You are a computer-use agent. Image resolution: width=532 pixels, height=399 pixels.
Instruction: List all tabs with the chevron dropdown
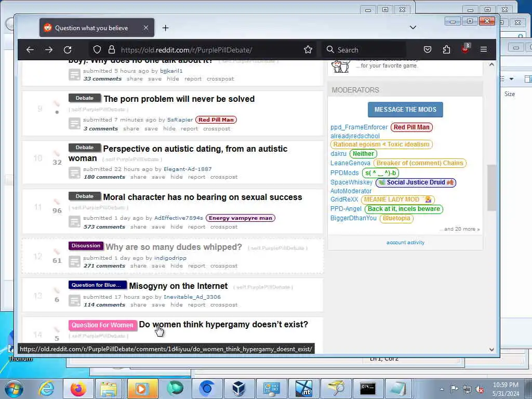pos(413,28)
